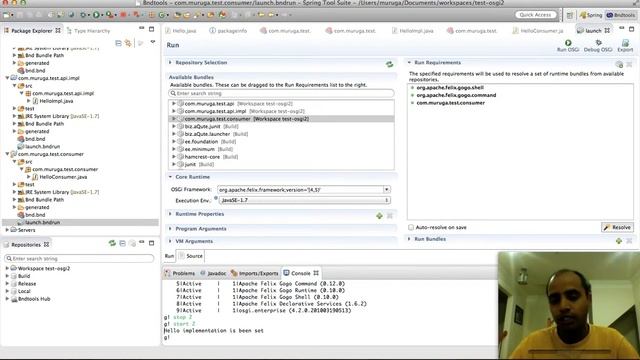Click the Export icon in Run editor

(x=625, y=42)
